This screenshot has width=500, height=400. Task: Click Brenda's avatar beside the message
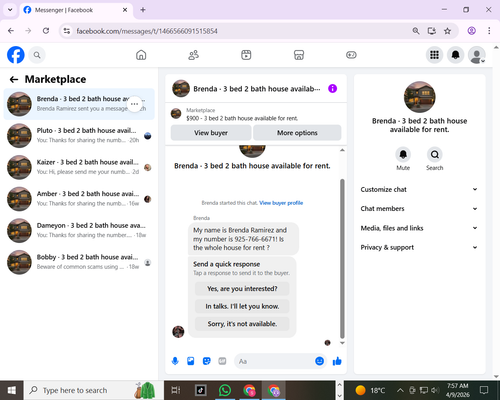click(178, 332)
